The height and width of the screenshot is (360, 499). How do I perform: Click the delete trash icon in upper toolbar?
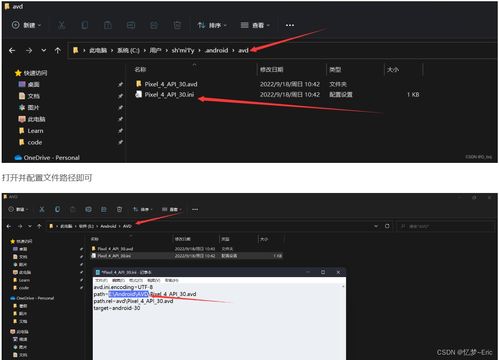click(177, 25)
